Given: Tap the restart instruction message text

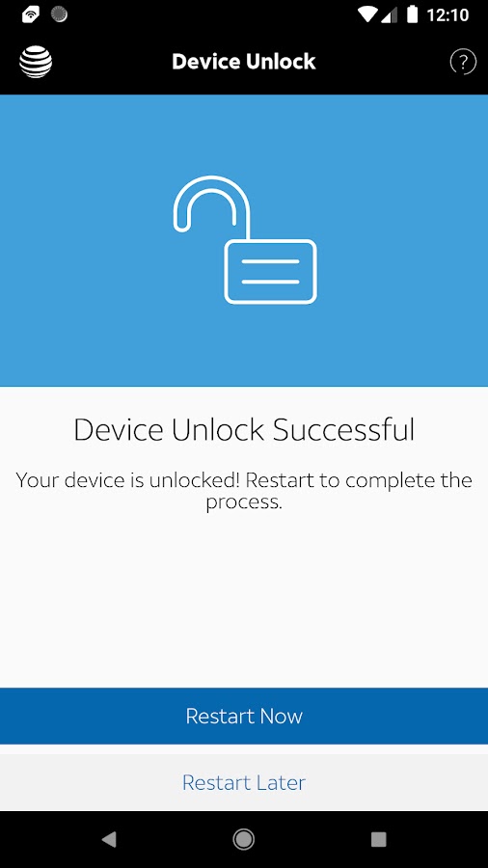Looking at the screenshot, I should (244, 491).
